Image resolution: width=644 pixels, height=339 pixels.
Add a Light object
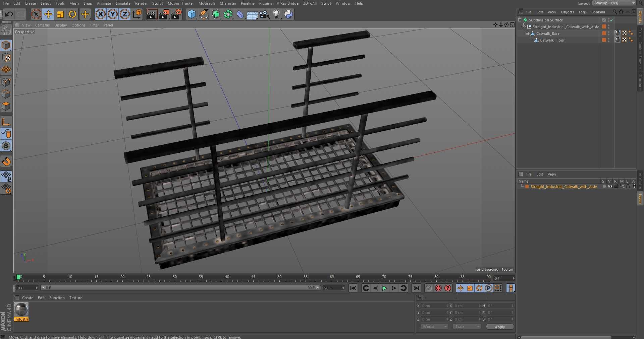click(x=276, y=14)
